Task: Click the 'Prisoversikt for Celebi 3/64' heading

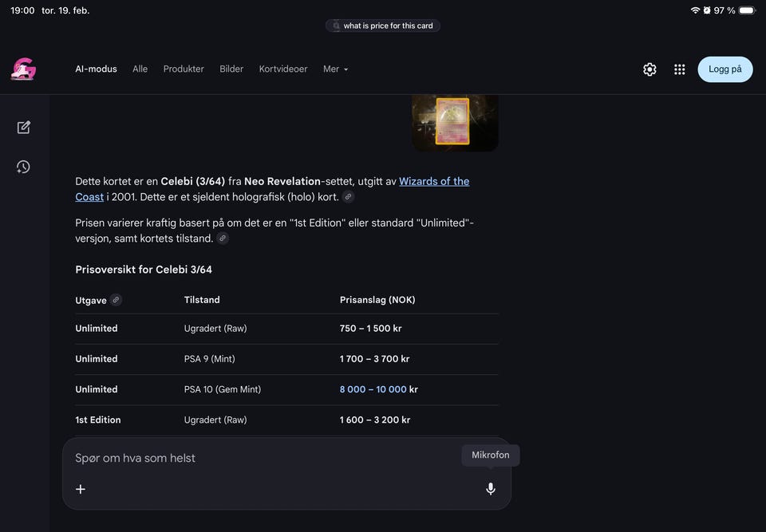Action: point(144,270)
